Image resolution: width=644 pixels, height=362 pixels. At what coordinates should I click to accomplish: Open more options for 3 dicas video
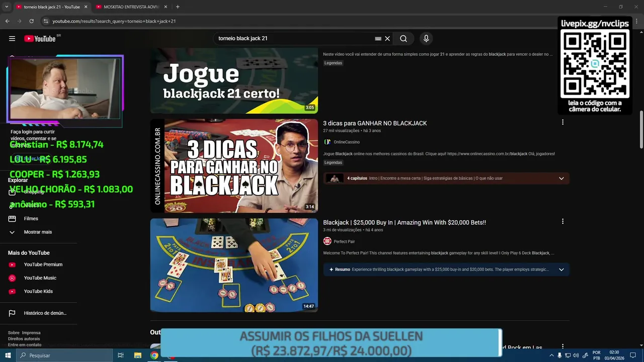tap(562, 122)
